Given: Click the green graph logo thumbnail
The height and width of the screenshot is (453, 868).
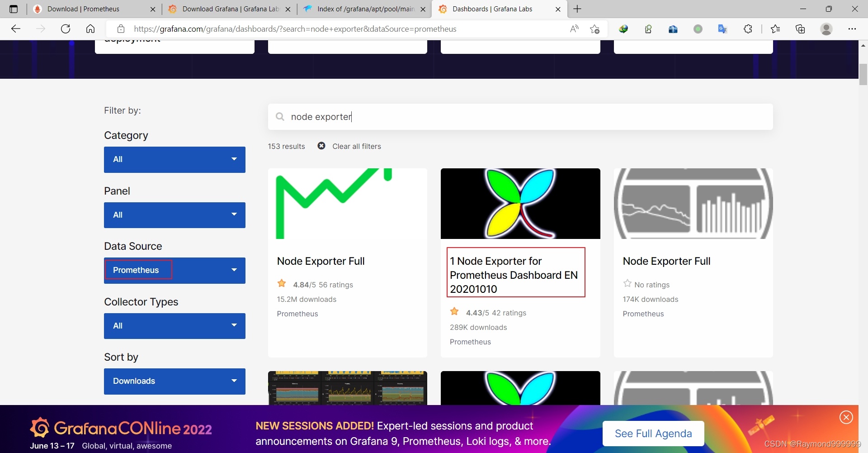Looking at the screenshot, I should (347, 204).
